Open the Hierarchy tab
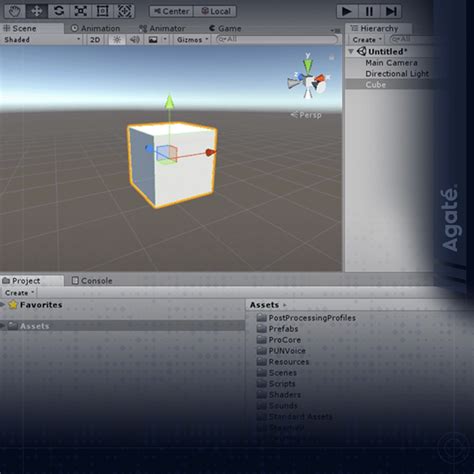Viewport: 474px width, 474px height. (378, 28)
